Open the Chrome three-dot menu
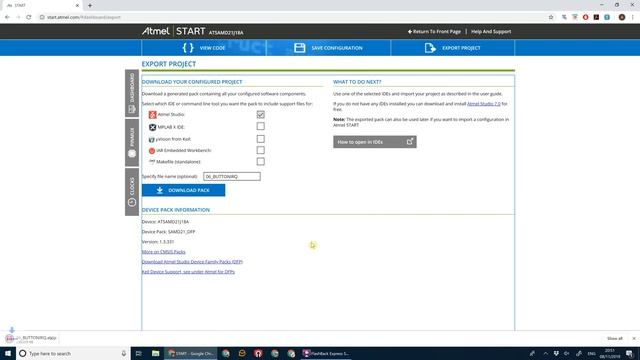This screenshot has width=640, height=360. click(x=633, y=17)
